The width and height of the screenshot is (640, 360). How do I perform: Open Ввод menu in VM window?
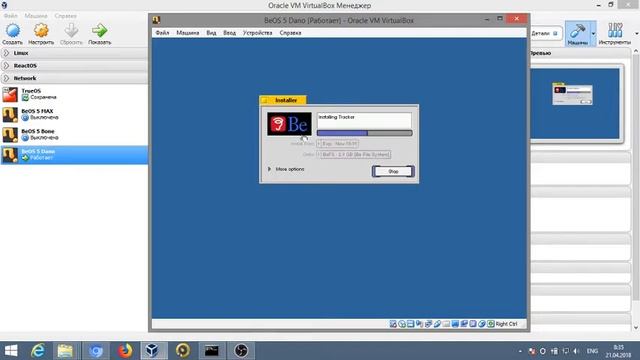click(x=229, y=33)
